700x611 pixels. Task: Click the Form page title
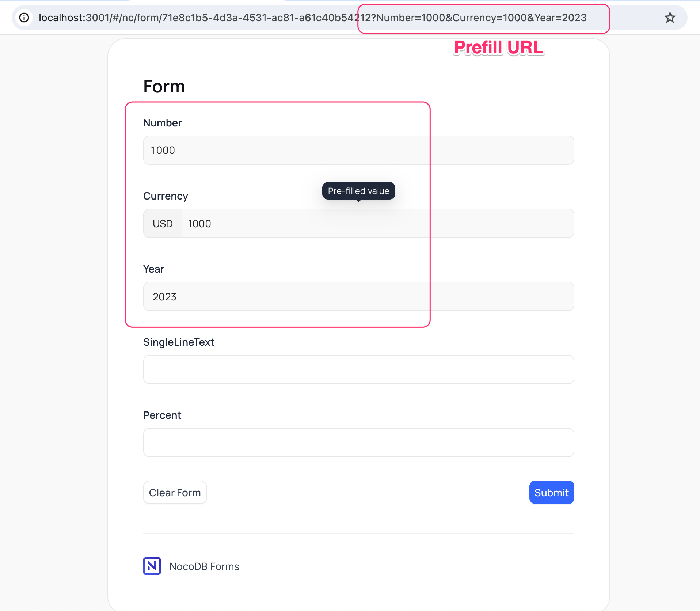pos(164,87)
